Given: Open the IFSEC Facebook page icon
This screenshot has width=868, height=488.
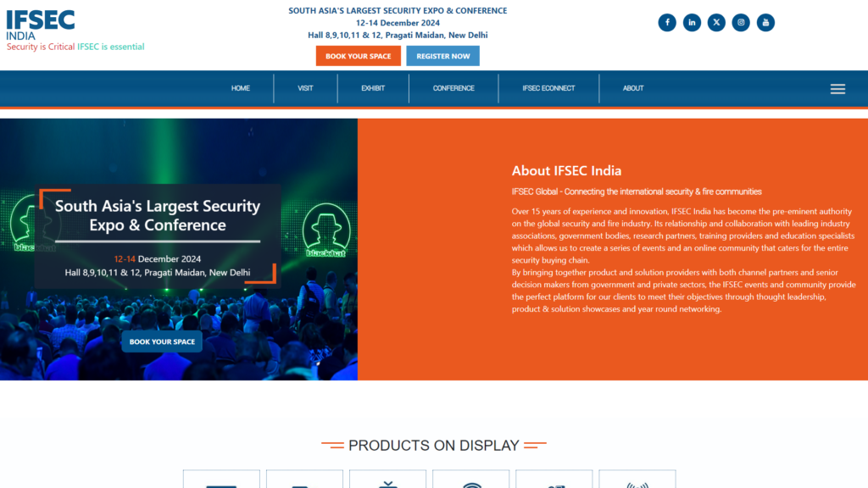Looking at the screenshot, I should coord(667,23).
